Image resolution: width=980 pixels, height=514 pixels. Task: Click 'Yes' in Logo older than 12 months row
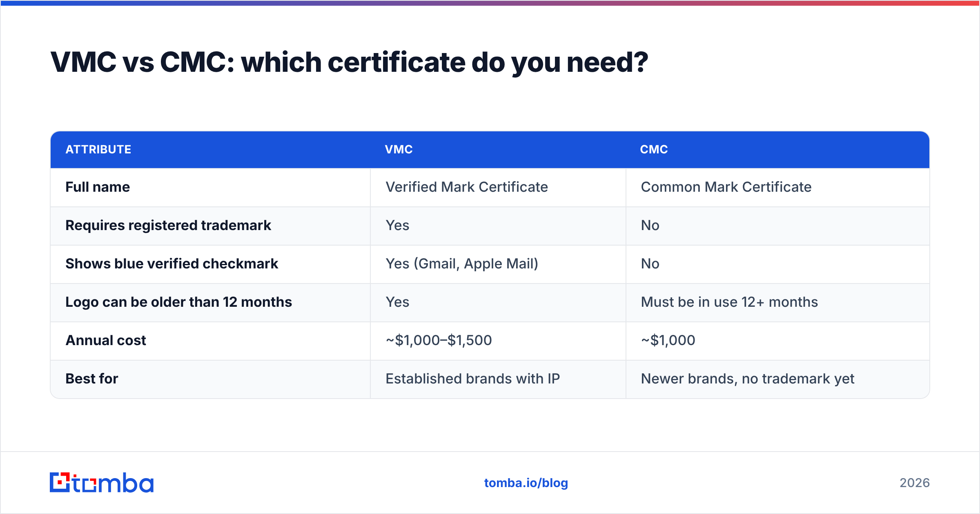pos(397,302)
